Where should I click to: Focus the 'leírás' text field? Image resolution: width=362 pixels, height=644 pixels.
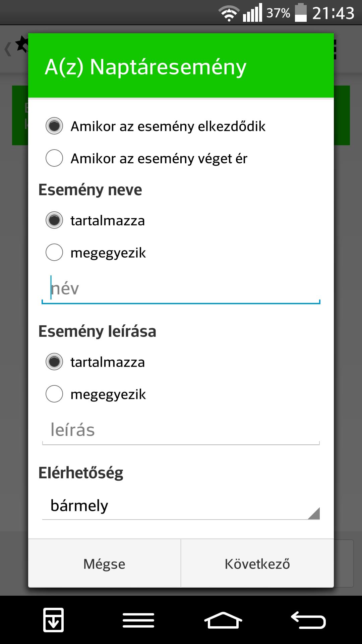click(181, 430)
